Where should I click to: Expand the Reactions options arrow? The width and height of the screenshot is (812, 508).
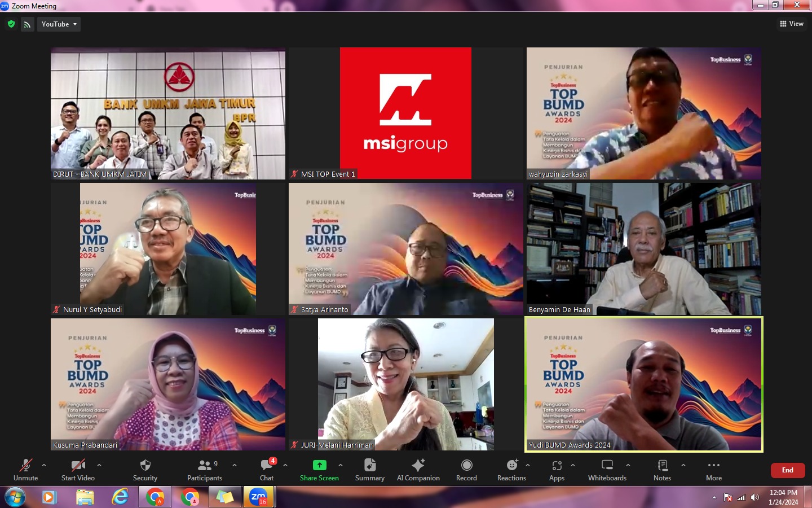tap(528, 465)
